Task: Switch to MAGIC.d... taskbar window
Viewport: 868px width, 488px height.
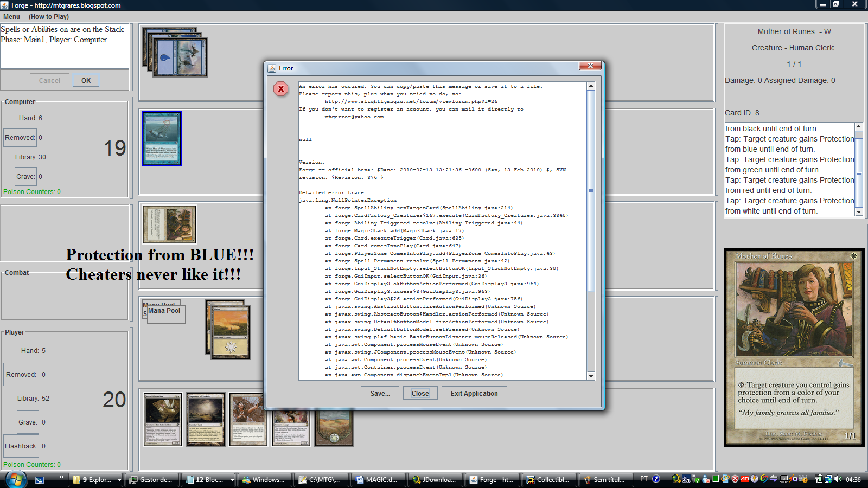Action: 377,480
